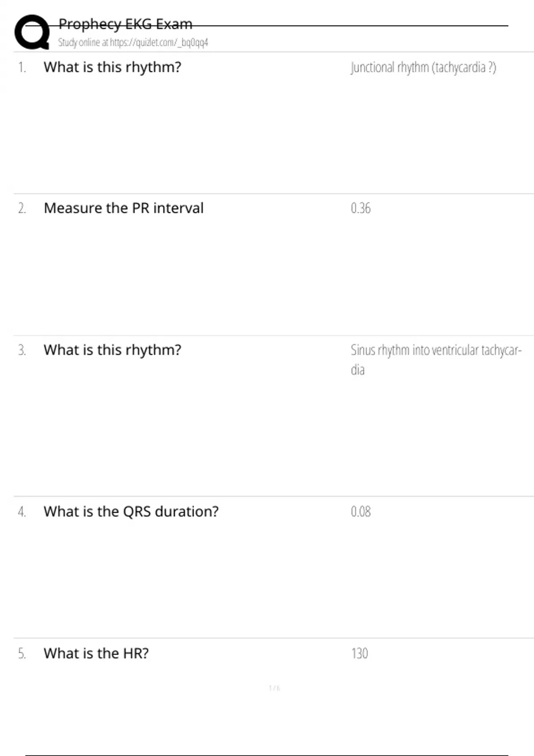Click the 0.08 QRS duration answer

[360, 511]
